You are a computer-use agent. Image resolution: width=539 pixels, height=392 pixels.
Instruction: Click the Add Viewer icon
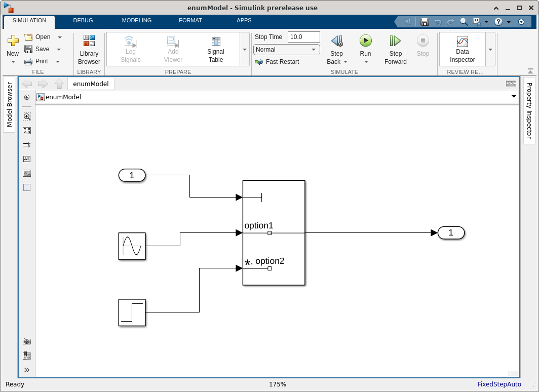(x=173, y=41)
